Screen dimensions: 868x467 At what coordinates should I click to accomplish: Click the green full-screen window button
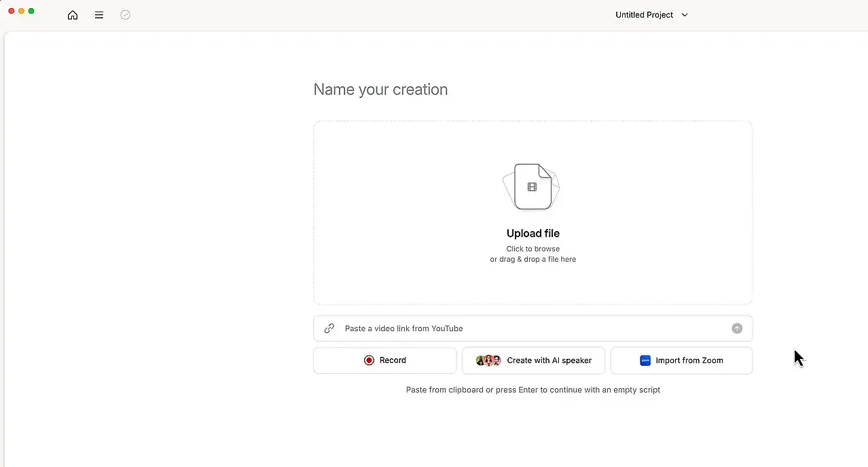pyautogui.click(x=31, y=12)
